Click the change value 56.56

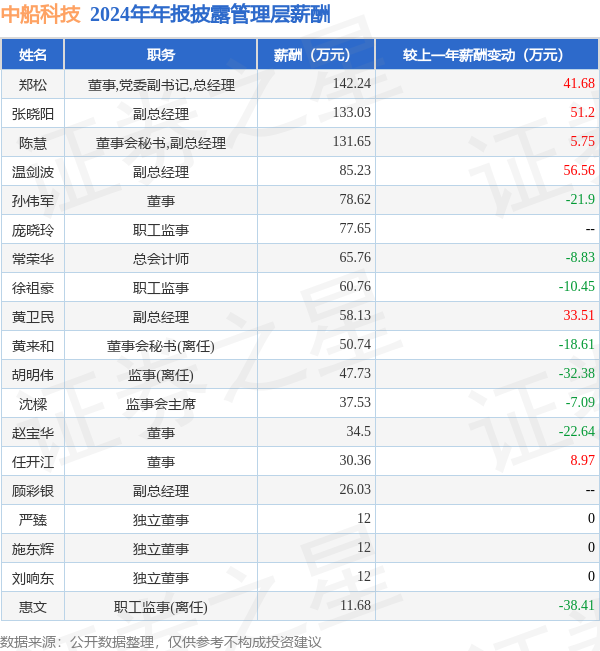579,170
